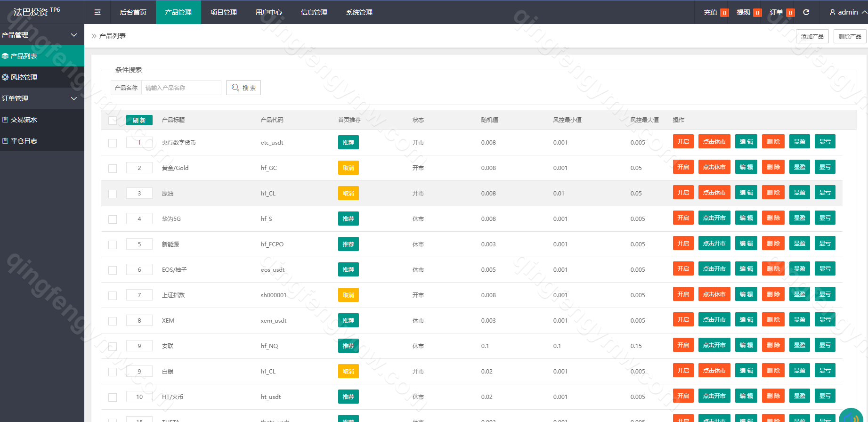Image resolution: width=868 pixels, height=422 pixels.
Task: Focus the 产品名称 search input
Action: [x=181, y=88]
